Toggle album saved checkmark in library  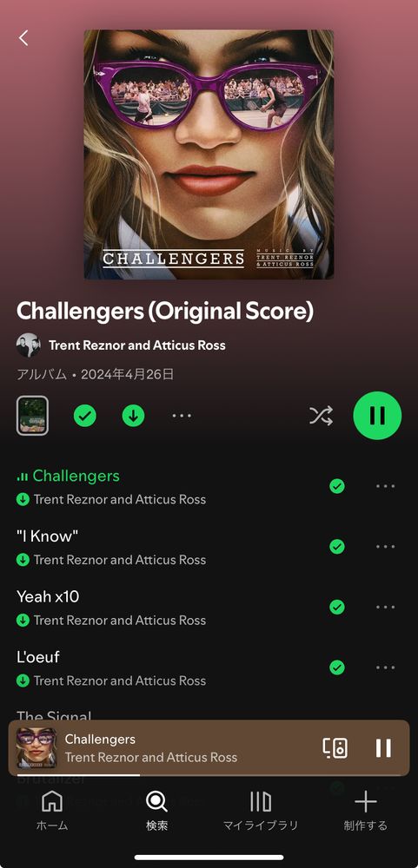coord(85,416)
